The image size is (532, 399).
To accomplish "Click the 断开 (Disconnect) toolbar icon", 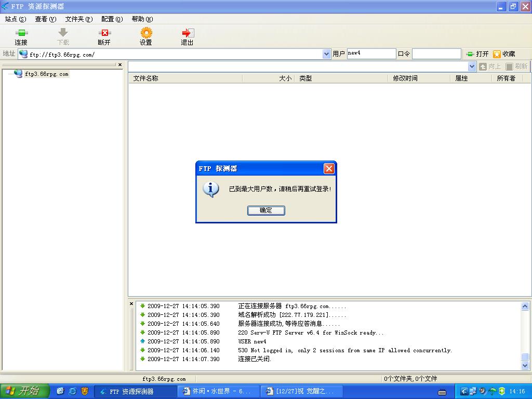I will [104, 37].
